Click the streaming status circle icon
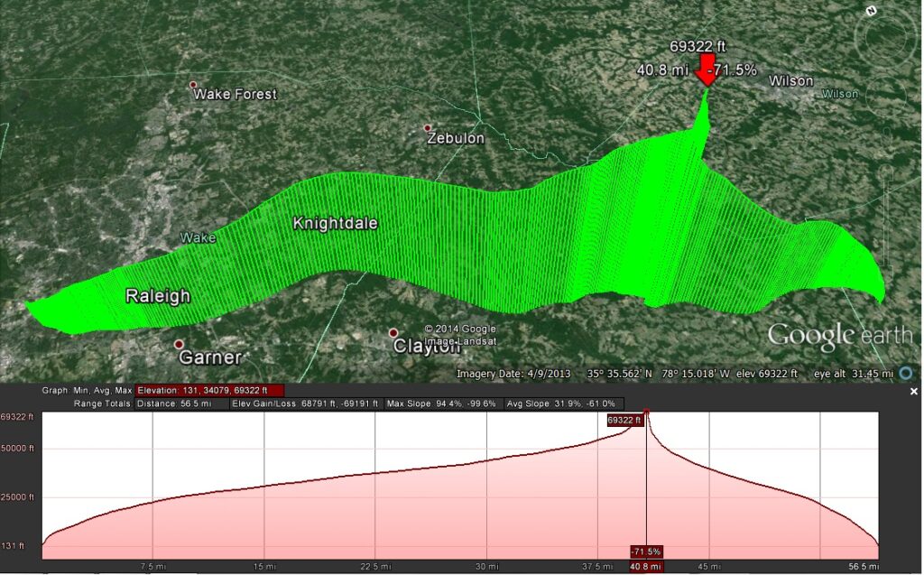This screenshot has height=575, width=924. (905, 373)
